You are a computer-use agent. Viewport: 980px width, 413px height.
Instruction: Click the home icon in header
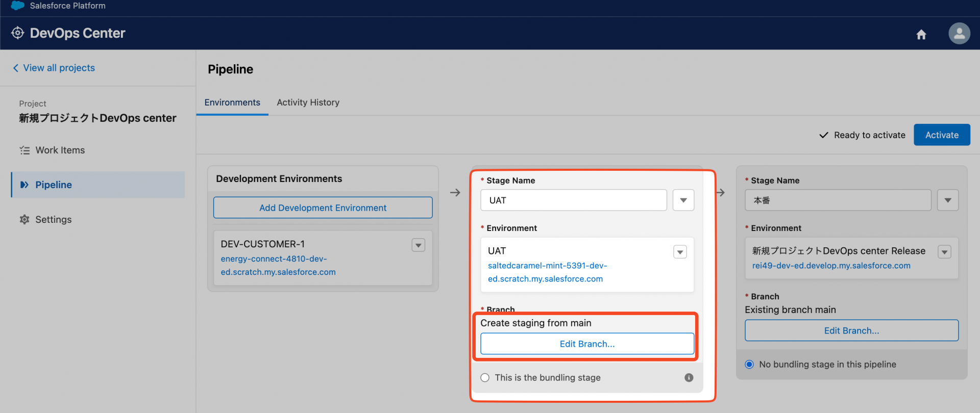(x=921, y=34)
